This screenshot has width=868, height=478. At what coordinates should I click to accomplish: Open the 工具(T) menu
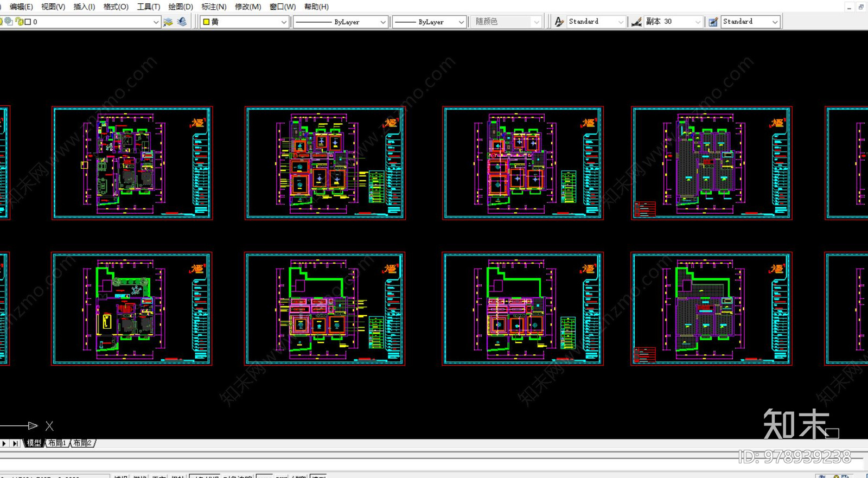(x=149, y=7)
